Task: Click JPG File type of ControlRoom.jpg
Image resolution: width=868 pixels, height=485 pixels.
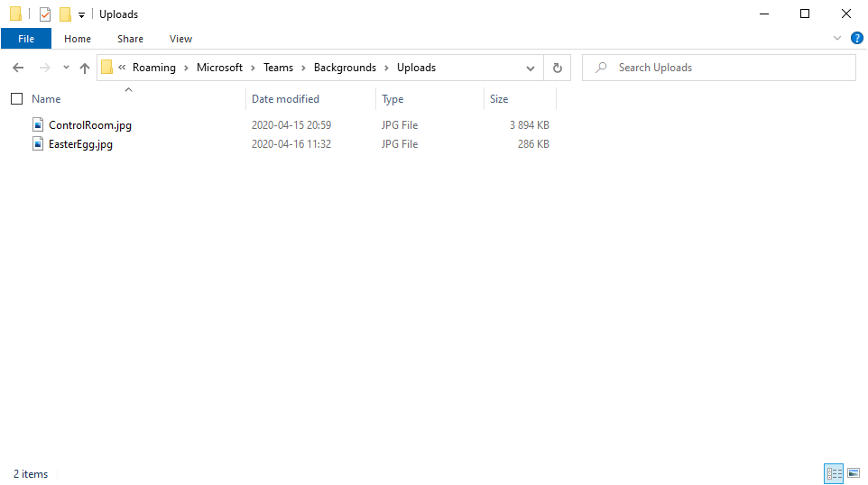Action: pos(399,125)
